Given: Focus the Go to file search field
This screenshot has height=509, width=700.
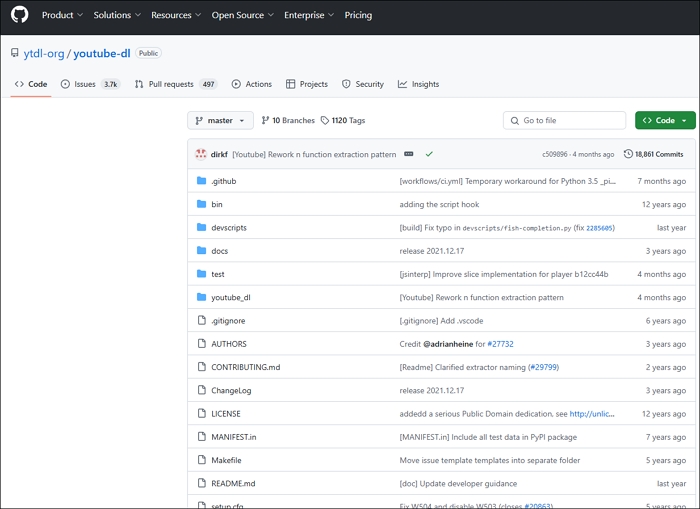Looking at the screenshot, I should tap(565, 121).
